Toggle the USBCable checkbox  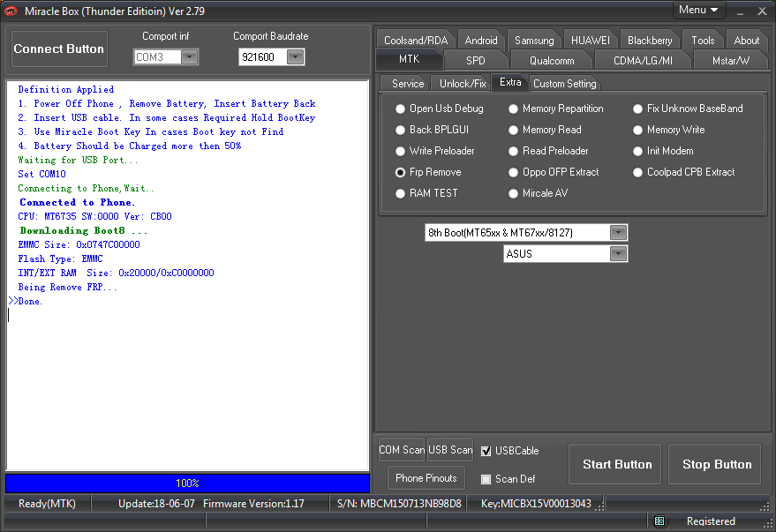coord(486,451)
